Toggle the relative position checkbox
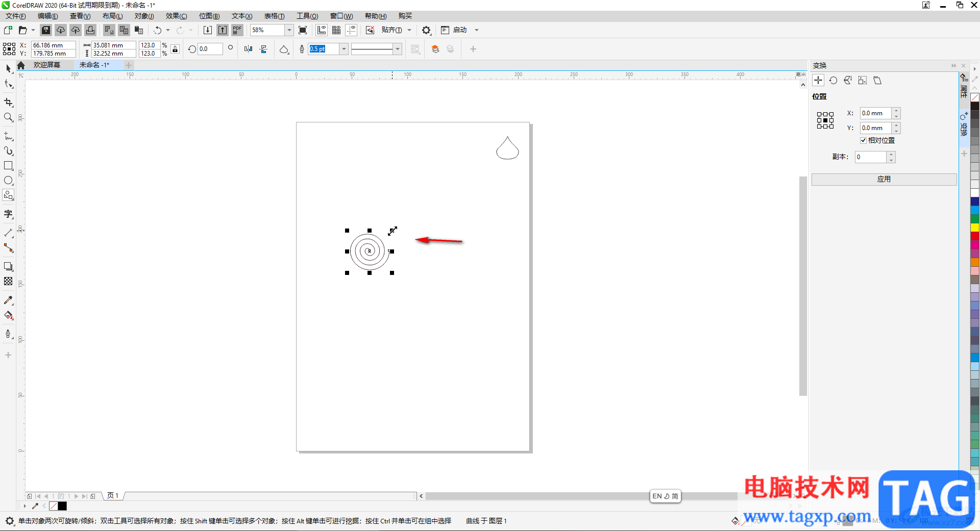Viewport: 980px width, 531px height. coord(863,140)
